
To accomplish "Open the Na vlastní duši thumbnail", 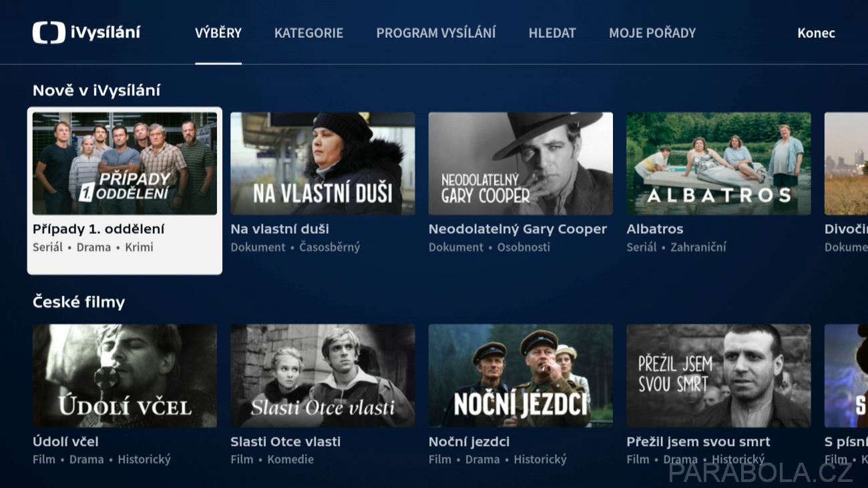I will coord(322,164).
